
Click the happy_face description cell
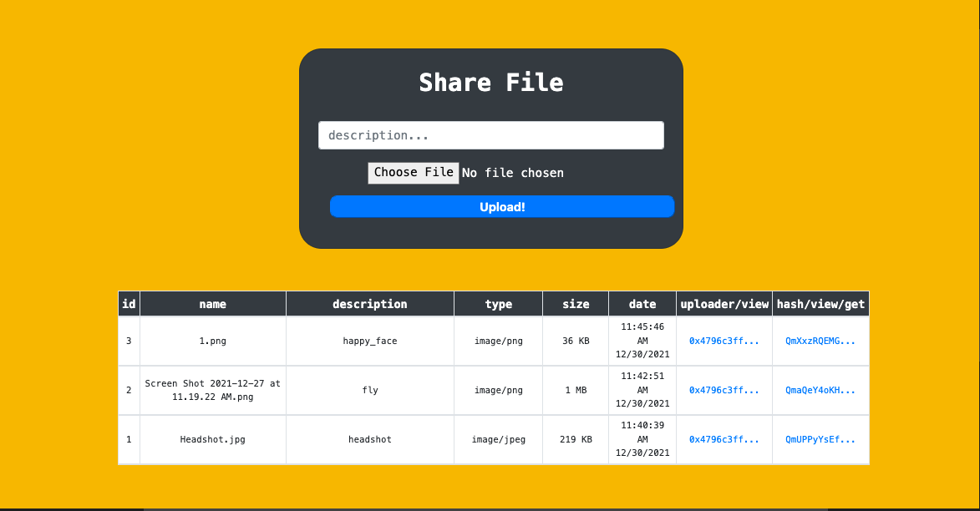[369, 341]
